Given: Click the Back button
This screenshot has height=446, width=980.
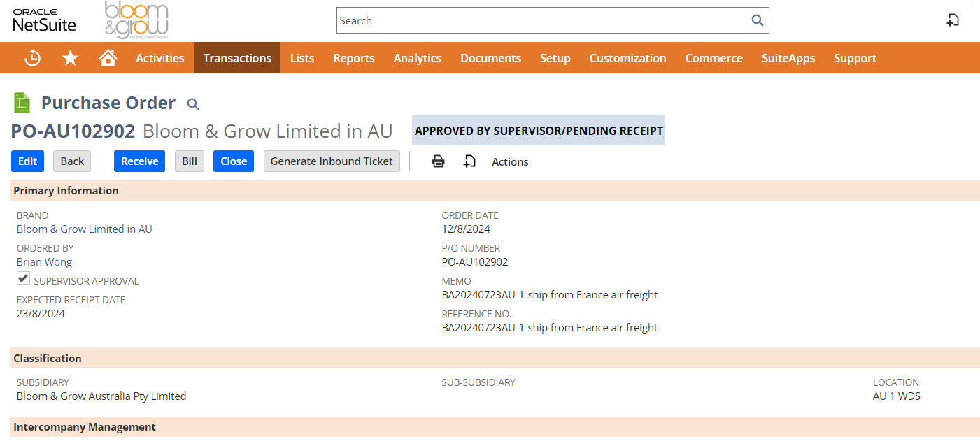Looking at the screenshot, I should (x=72, y=161).
